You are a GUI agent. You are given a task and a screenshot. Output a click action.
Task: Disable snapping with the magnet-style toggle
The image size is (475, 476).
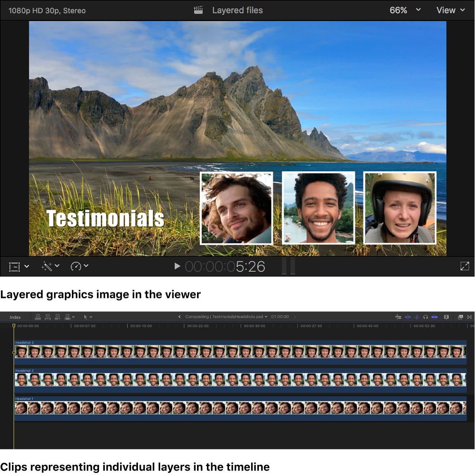[435, 317]
